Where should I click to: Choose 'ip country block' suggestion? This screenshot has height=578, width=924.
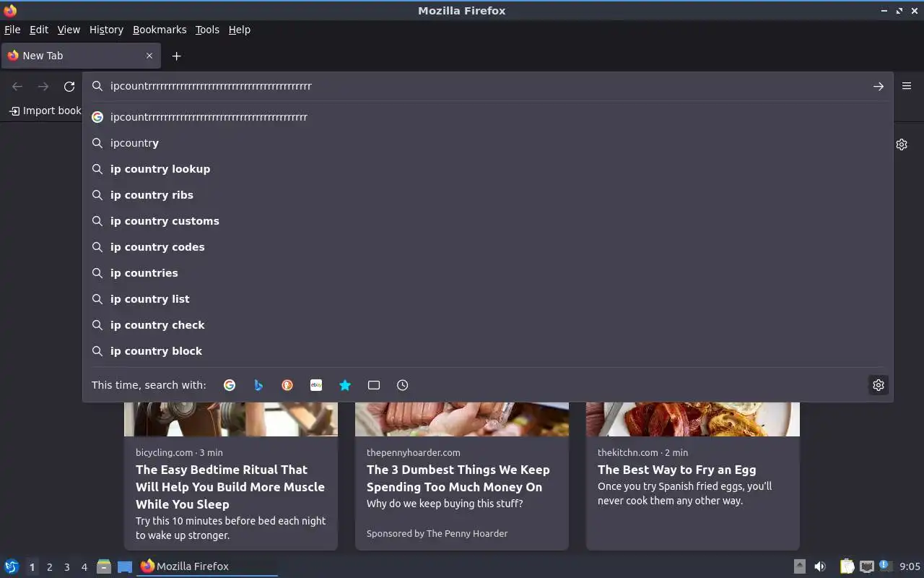pos(488,351)
